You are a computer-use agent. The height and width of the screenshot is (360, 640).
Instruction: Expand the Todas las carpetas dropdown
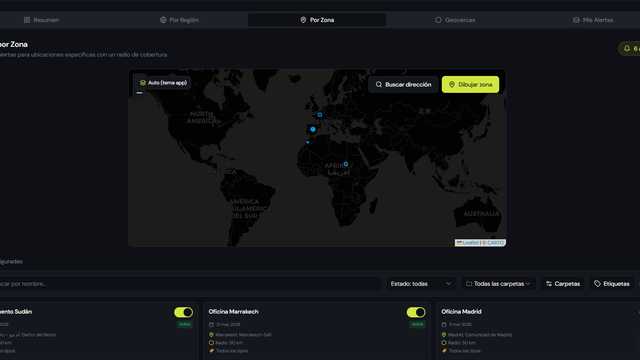point(498,284)
